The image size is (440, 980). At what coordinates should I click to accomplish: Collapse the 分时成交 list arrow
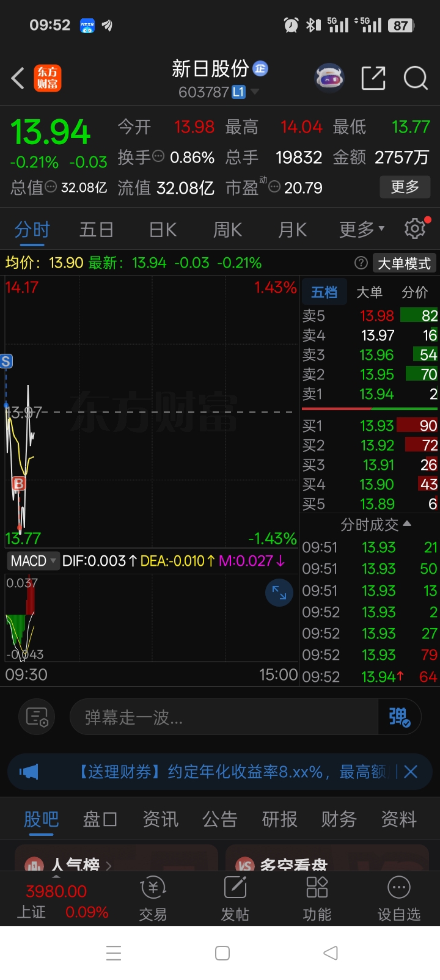tap(408, 524)
